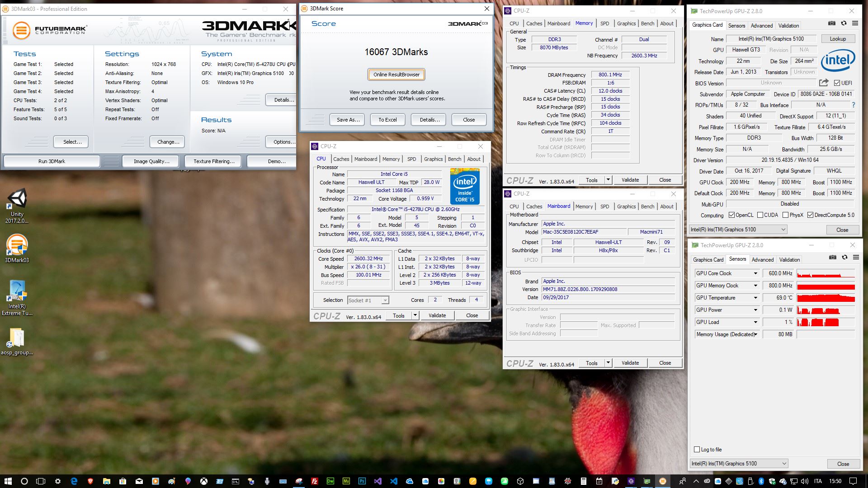Click the Bluetooth tray icon

point(761,481)
